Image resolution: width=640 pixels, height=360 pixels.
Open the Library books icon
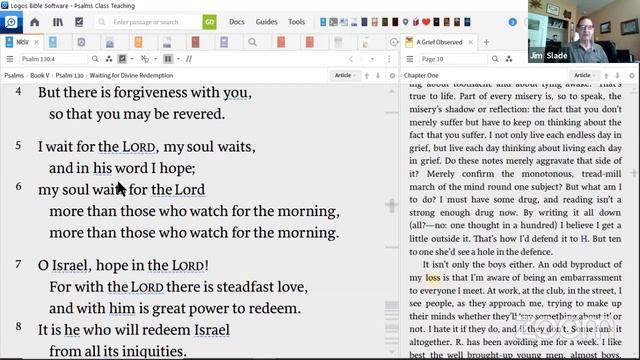(58, 22)
